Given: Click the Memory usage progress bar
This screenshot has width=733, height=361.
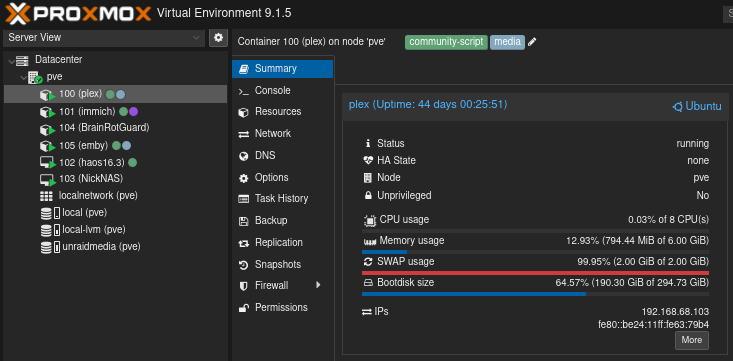Looking at the screenshot, I should pos(535,252).
